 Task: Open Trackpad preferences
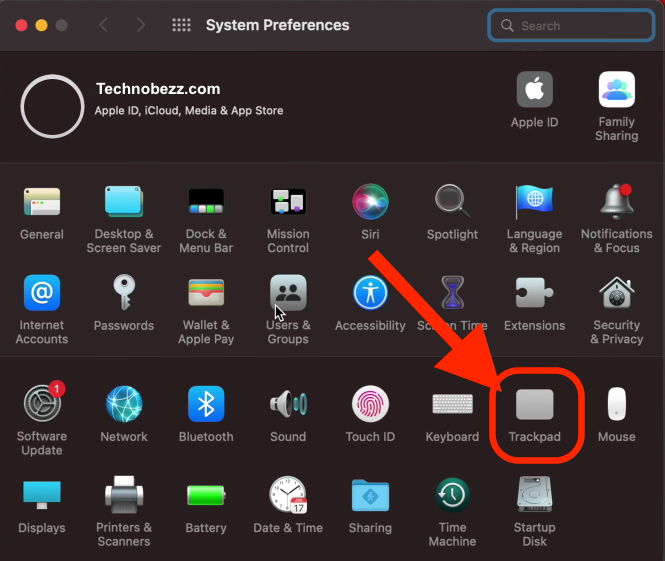[x=534, y=404]
